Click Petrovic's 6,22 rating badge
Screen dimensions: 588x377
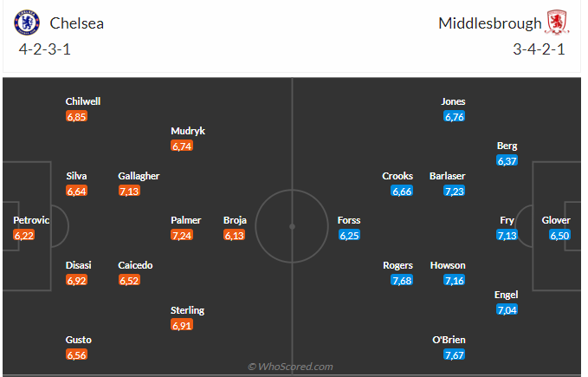tap(24, 236)
